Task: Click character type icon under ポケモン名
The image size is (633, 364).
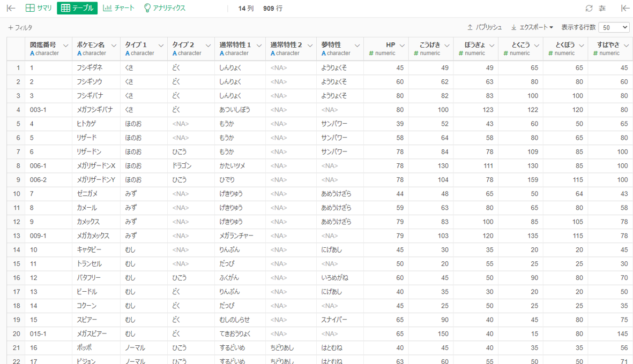Action: click(x=79, y=53)
